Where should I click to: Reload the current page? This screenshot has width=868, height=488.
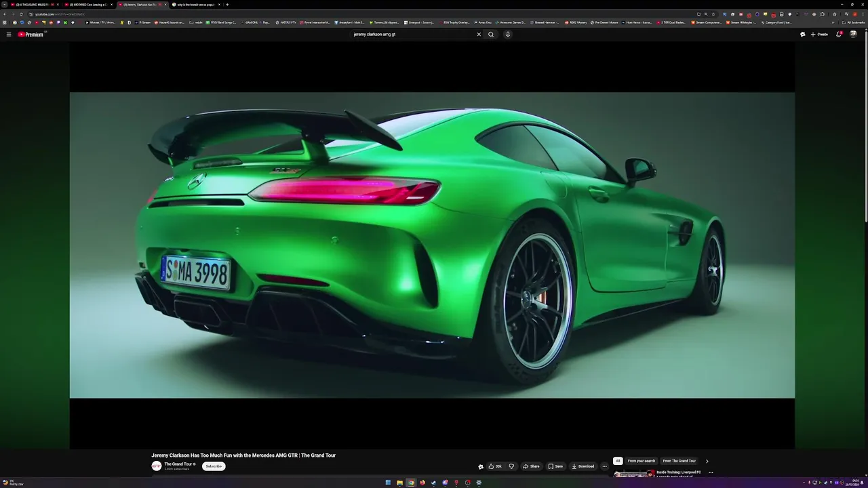(21, 14)
